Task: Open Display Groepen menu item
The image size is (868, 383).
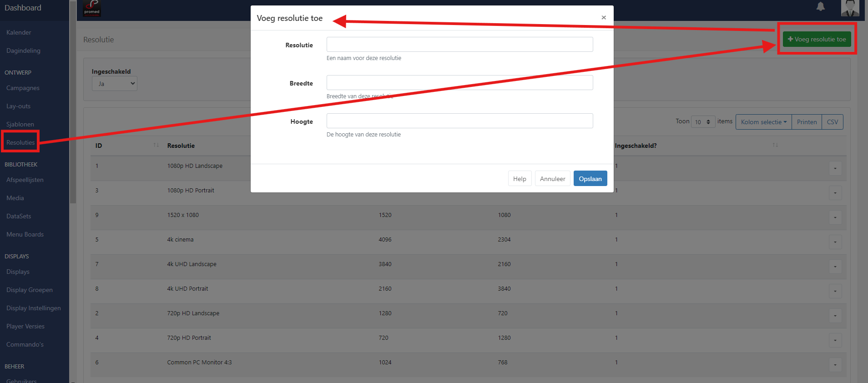Action: (30, 290)
